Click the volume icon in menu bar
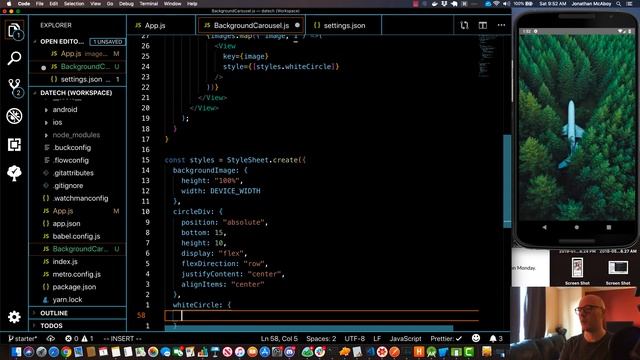This screenshot has height=360, width=640. 507,4
